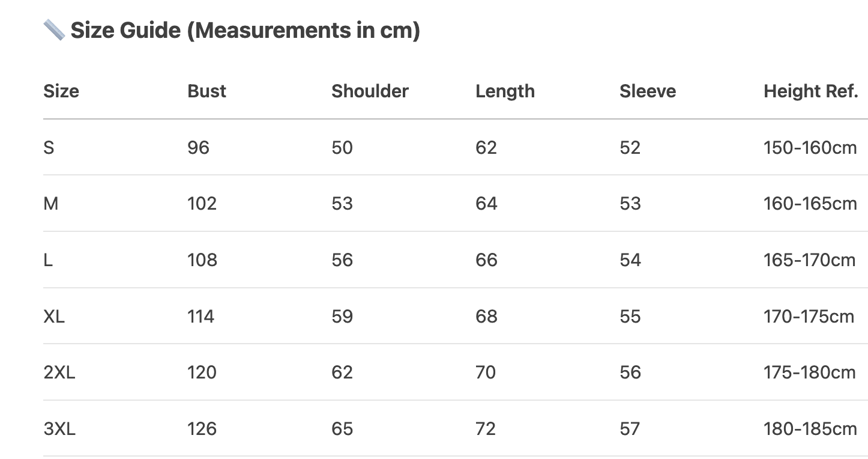Select the XL size row label
This screenshot has height=459, width=868.
point(54,317)
